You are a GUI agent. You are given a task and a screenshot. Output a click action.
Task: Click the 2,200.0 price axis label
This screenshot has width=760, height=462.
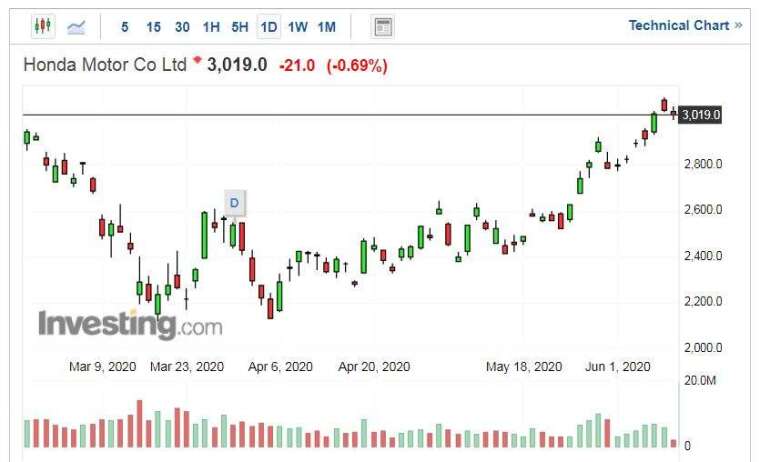pos(703,302)
